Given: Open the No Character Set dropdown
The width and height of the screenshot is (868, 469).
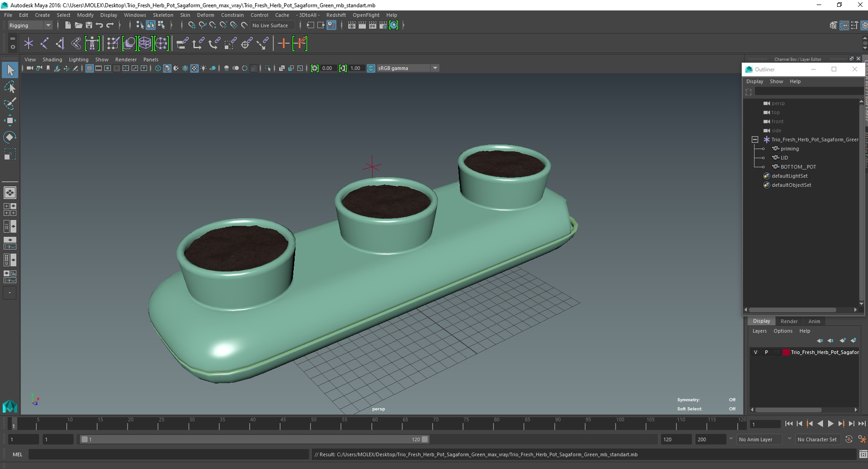Looking at the screenshot, I should [x=819, y=439].
